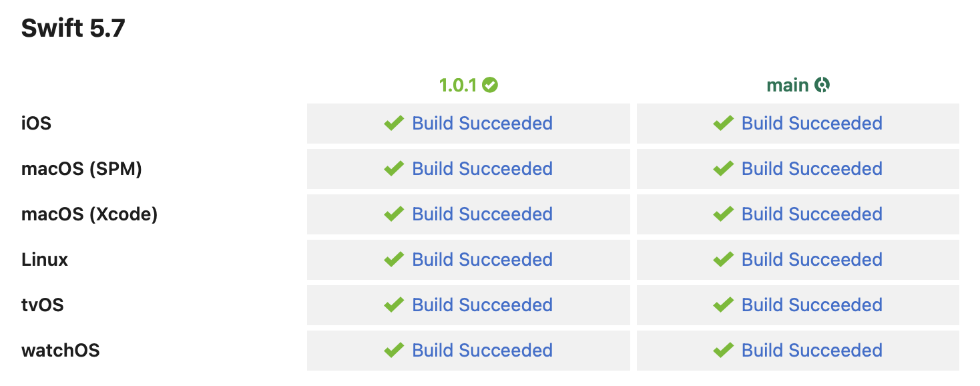Click the checkmark in tvOS 1.0.1 cell
Image resolution: width=980 pixels, height=386 pixels.
[393, 305]
